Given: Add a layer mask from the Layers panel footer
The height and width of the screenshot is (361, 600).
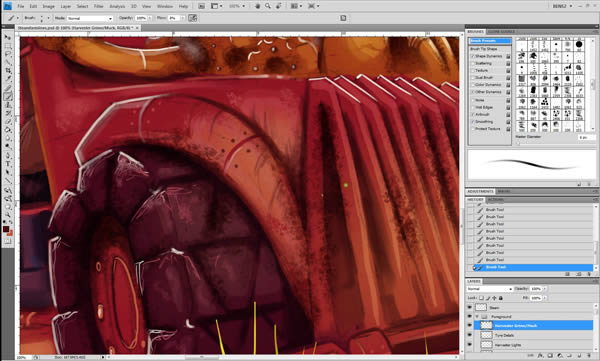Looking at the screenshot, I should 551,356.
